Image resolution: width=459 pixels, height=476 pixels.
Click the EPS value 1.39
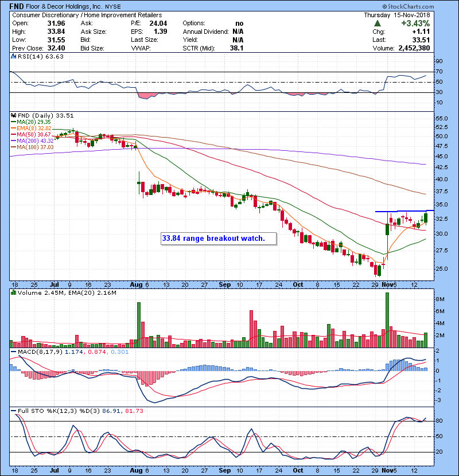tap(161, 32)
